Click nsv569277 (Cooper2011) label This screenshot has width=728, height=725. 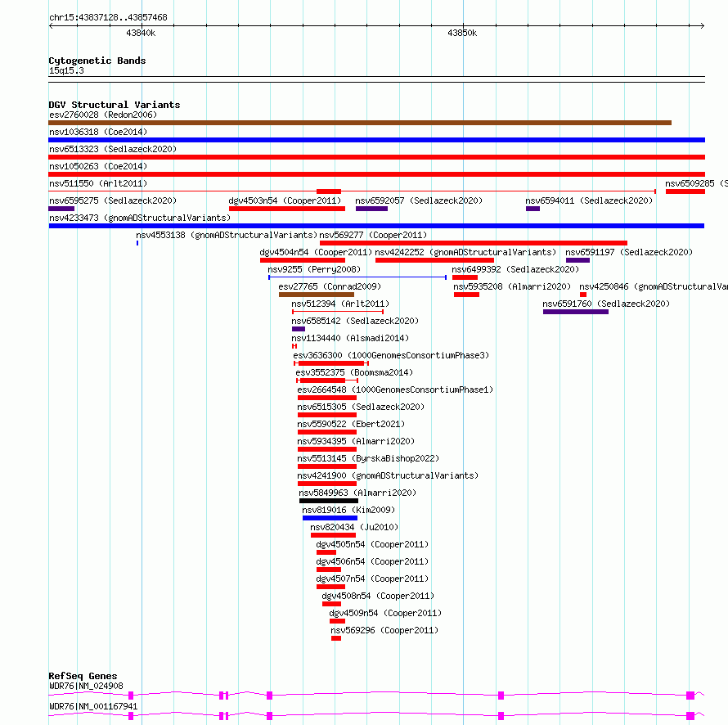tap(373, 235)
